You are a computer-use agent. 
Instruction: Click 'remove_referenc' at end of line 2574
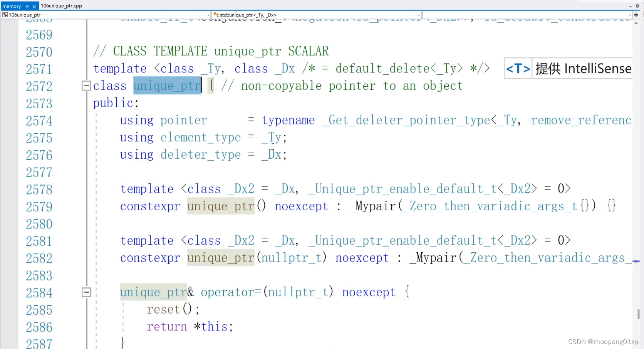point(581,121)
